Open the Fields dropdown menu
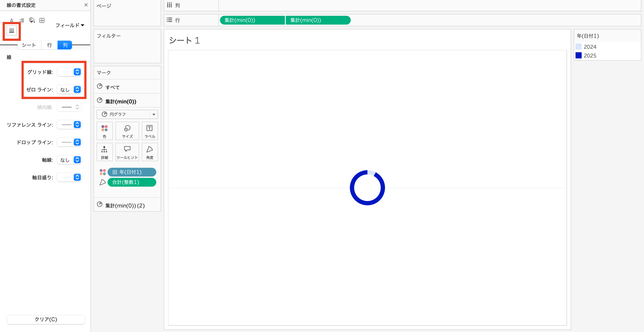Image resolution: width=644 pixels, height=332 pixels. pos(70,25)
